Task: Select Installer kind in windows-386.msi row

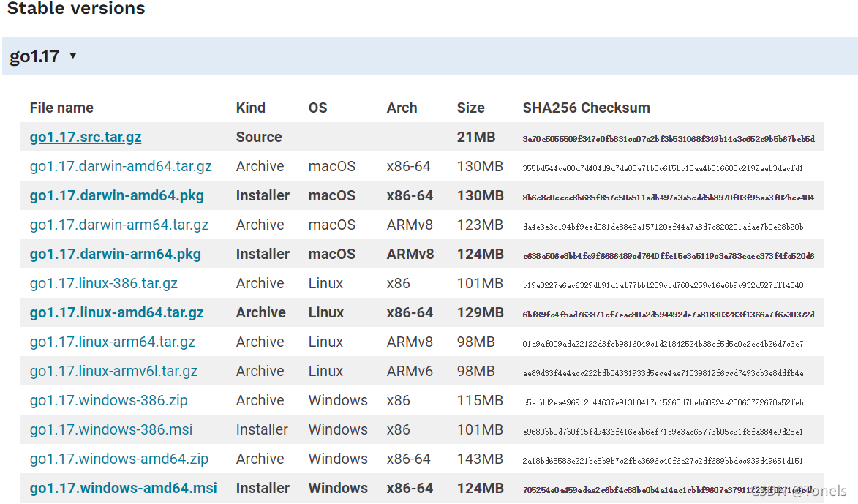Action: (x=262, y=429)
